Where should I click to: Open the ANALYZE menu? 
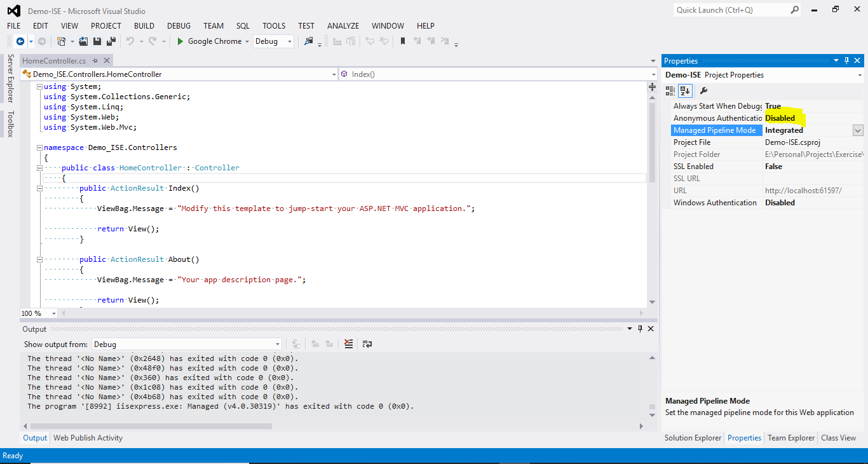(x=343, y=26)
